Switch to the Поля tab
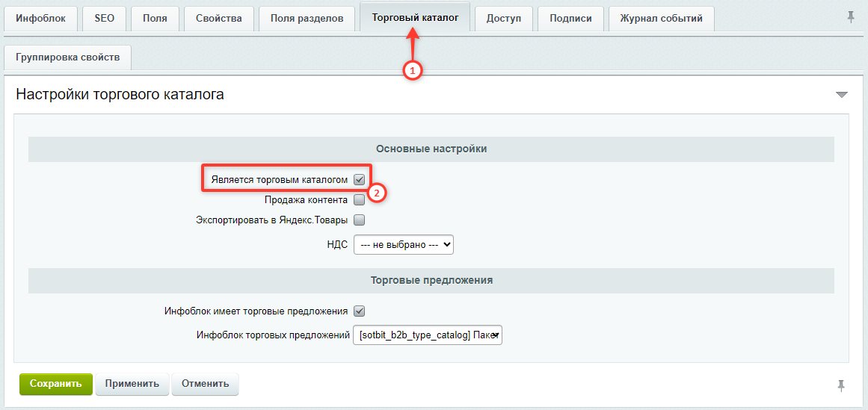Screen dimensions: 868x410 [155, 18]
